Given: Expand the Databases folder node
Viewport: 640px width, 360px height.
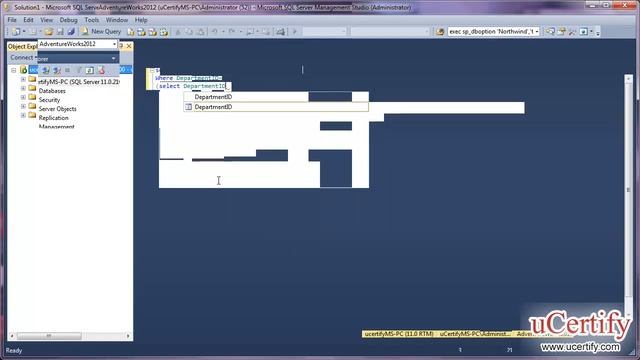Looking at the screenshot, I should [x=23, y=88].
